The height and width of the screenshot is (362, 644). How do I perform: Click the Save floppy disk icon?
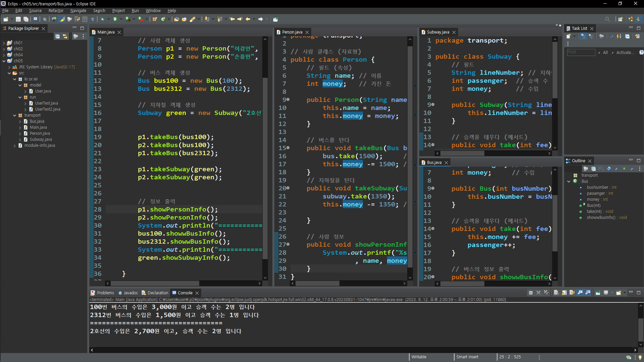pyautogui.click(x=18, y=19)
